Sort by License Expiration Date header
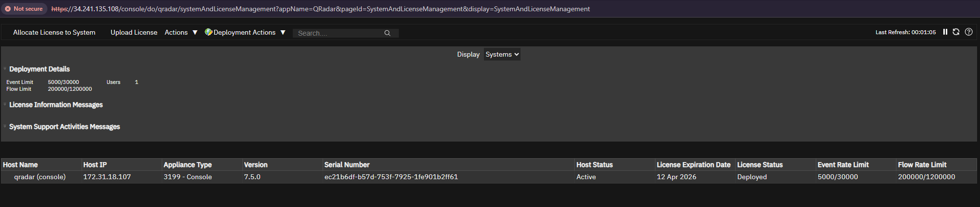980x207 pixels. click(x=695, y=165)
